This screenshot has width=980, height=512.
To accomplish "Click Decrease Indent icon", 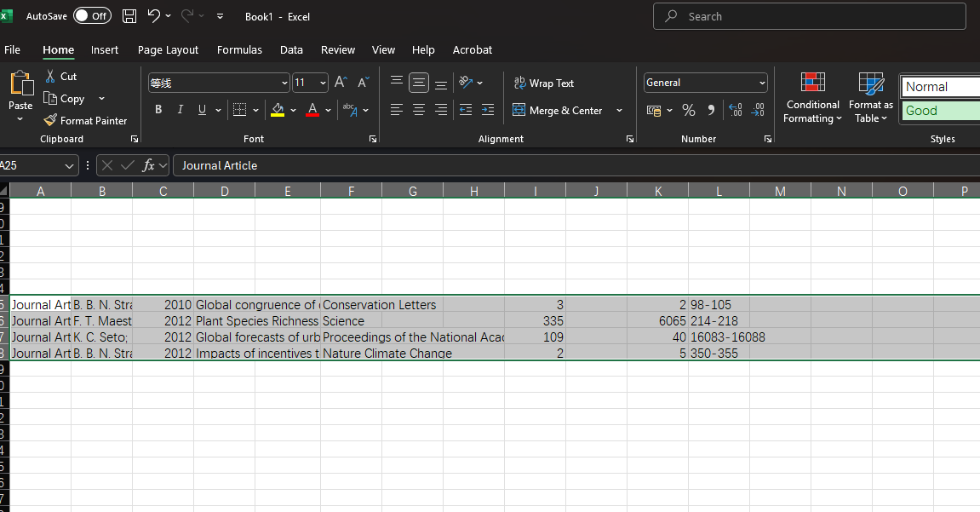I will (x=466, y=110).
